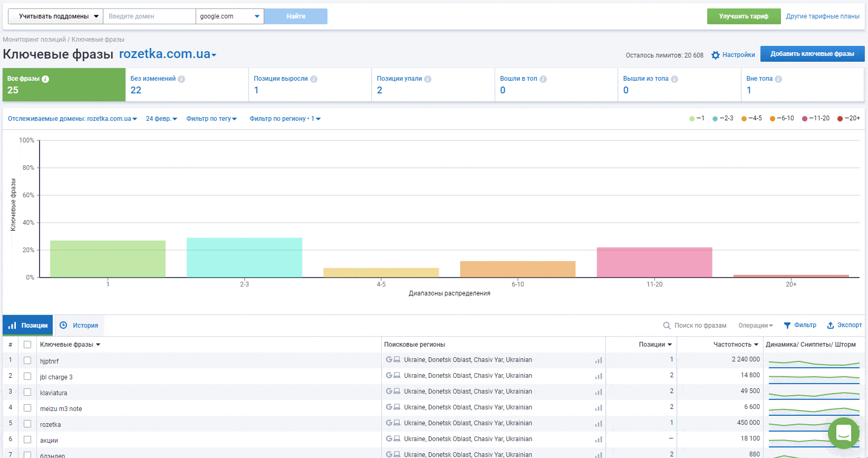This screenshot has width=868, height=458.
Task: Check the meizu m3 note row checkbox
Action: pyautogui.click(x=27, y=408)
